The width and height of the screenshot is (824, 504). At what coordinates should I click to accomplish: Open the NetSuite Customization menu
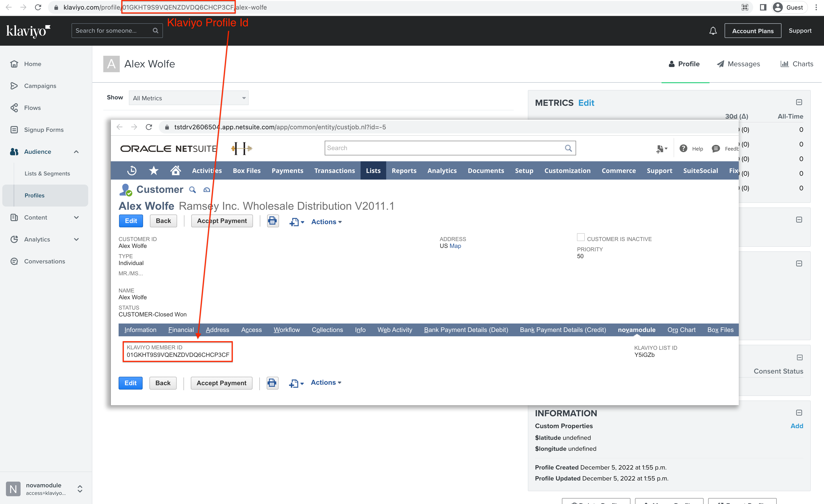(567, 171)
